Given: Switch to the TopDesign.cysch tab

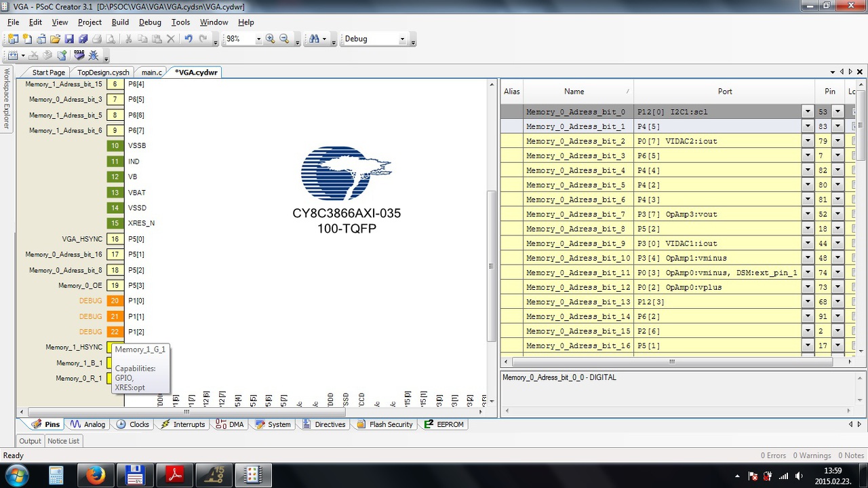Looking at the screenshot, I should tap(103, 72).
